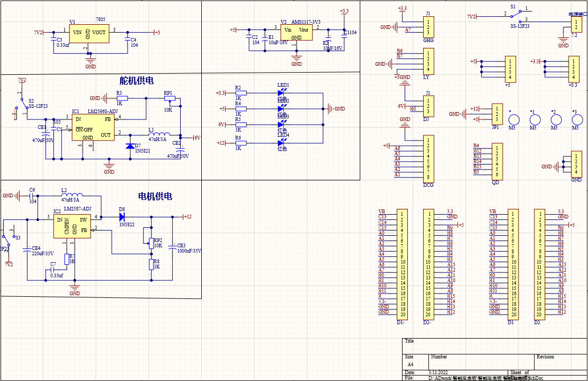The height and width of the screenshot is (381, 588).
Task: Select electrolytic capacitor CE2 symbol
Action: coord(180,149)
